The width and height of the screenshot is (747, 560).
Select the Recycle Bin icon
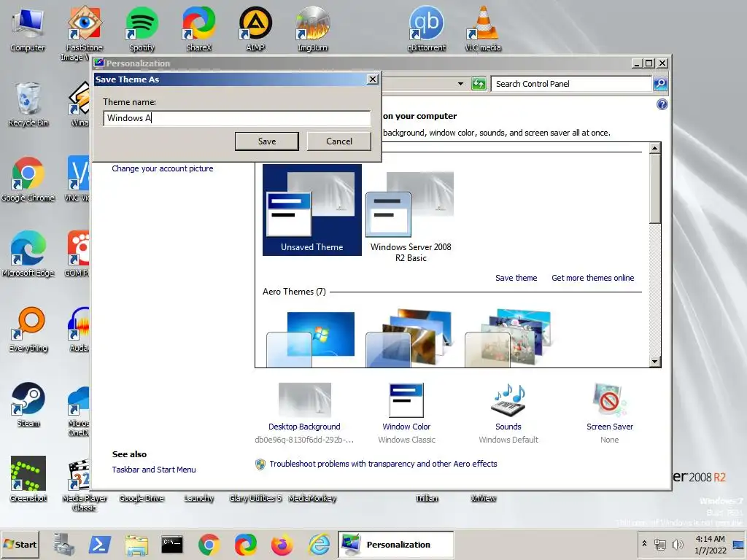(x=28, y=104)
